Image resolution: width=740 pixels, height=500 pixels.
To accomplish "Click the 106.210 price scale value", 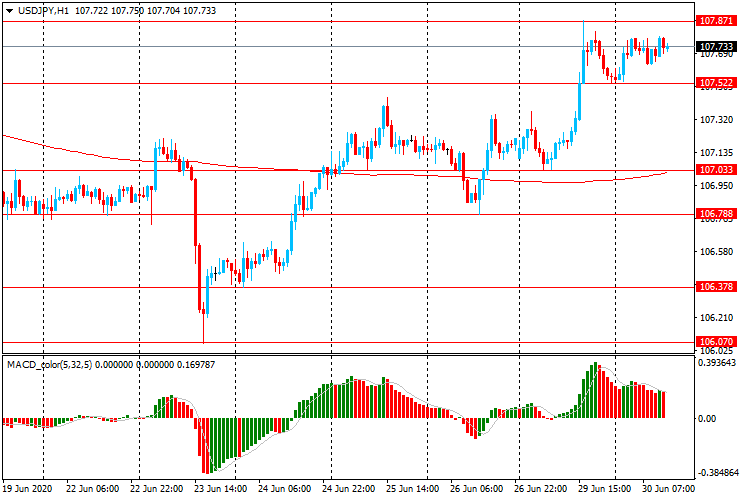I will coord(716,317).
